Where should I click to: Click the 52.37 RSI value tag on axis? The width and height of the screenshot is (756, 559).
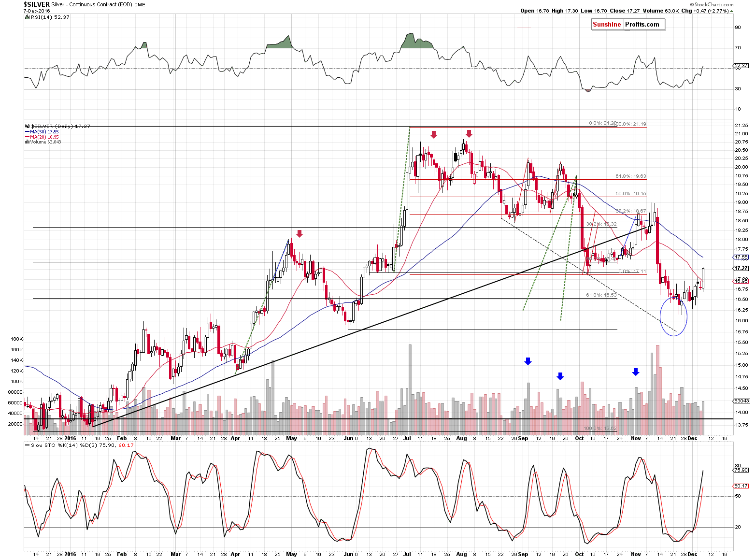click(741, 65)
